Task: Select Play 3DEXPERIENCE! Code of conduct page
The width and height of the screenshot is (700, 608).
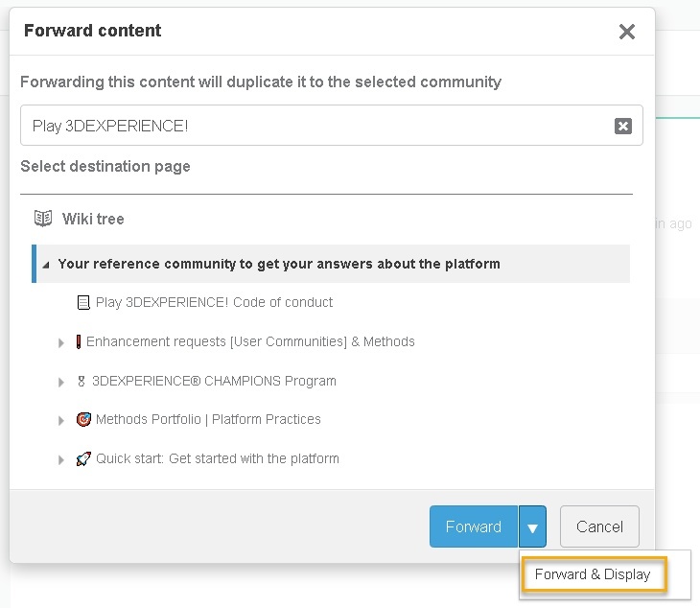Action: pos(214,302)
